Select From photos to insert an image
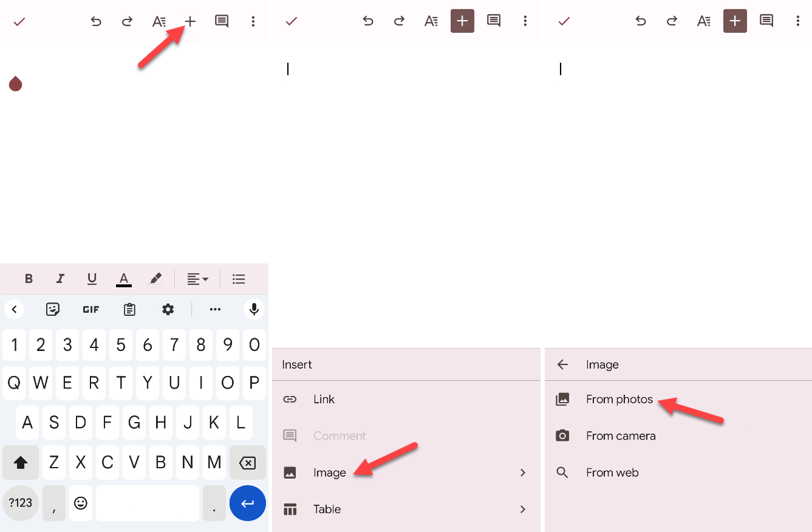 (x=619, y=399)
